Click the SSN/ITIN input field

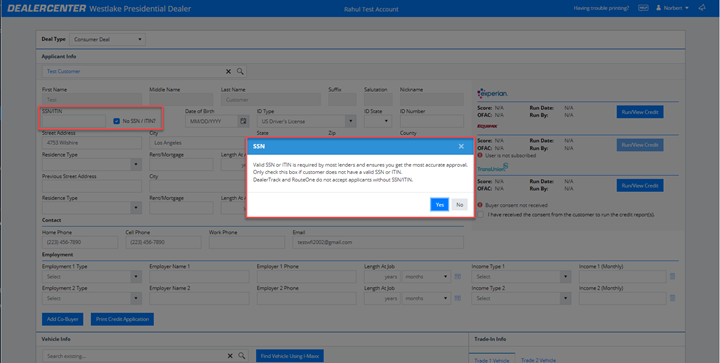click(74, 121)
